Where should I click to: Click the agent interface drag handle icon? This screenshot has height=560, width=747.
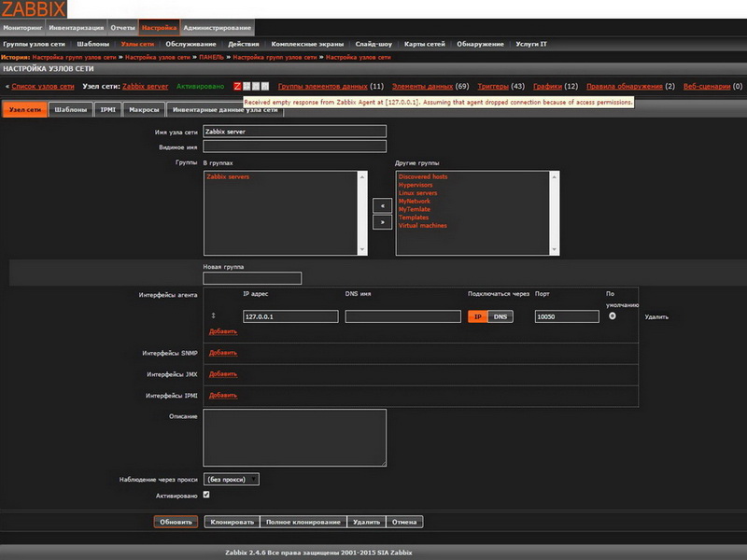213,316
